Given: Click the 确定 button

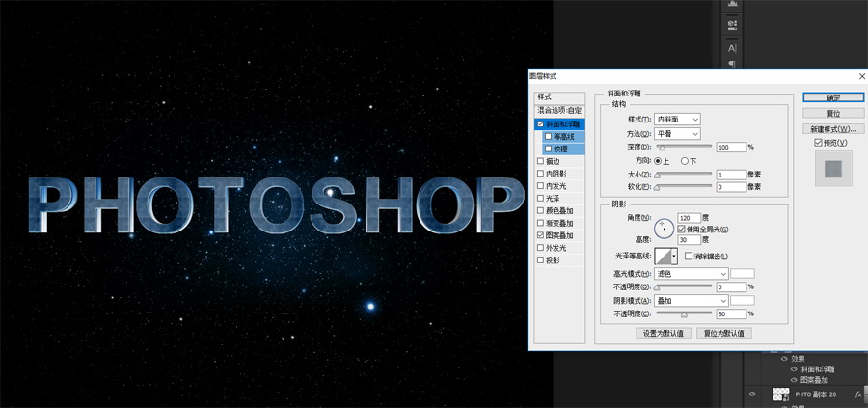Looking at the screenshot, I should tap(833, 97).
